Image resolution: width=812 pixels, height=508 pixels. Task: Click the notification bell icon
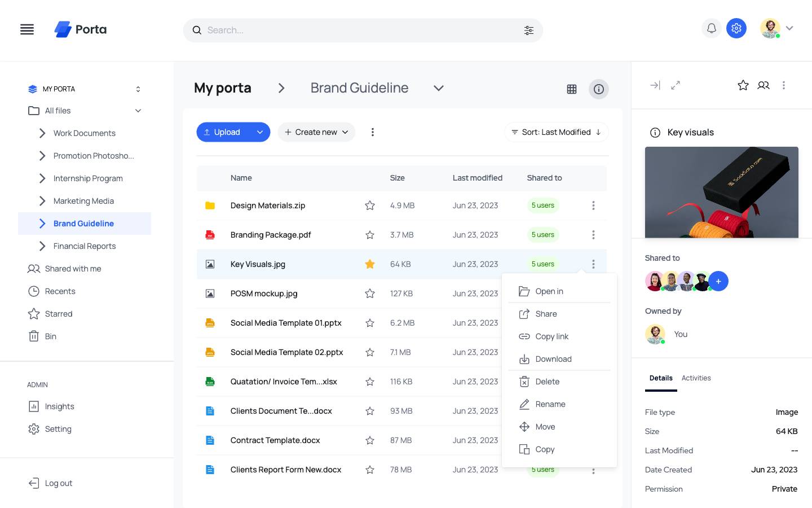[712, 28]
